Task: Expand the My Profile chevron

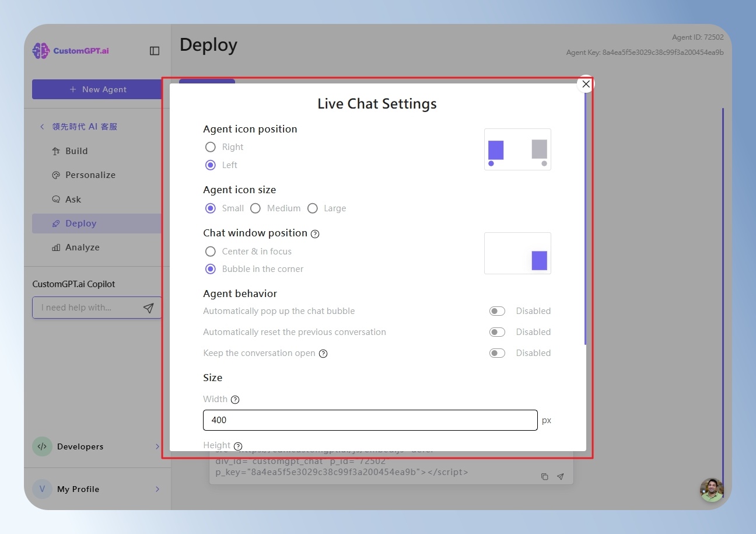Action: (x=157, y=489)
